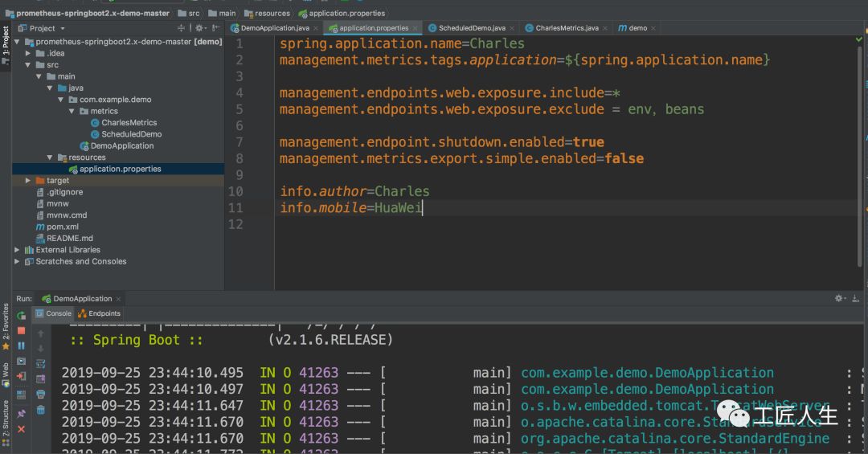
Task: Close the DemoApplication.java editor tab
Action: (317, 28)
